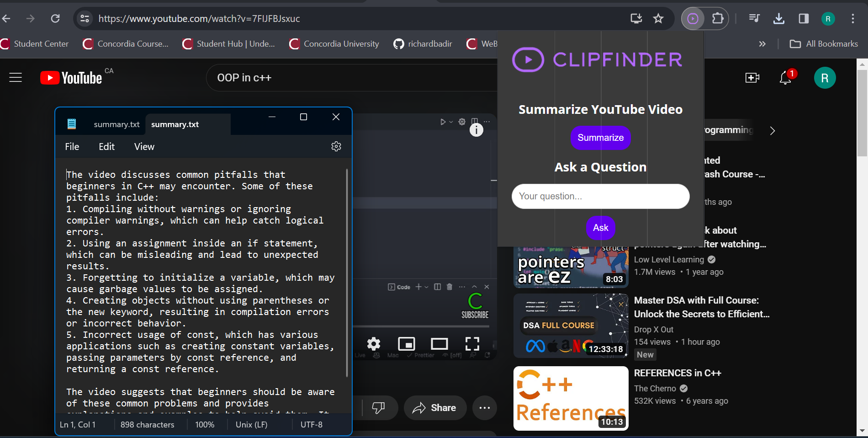Reload the current page
The height and width of the screenshot is (438, 868).
tap(55, 19)
